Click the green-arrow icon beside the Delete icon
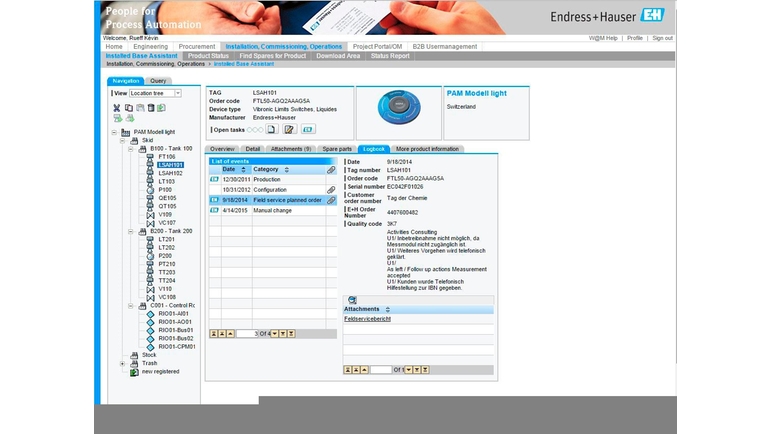The image size is (771, 434). pyautogui.click(x=161, y=108)
